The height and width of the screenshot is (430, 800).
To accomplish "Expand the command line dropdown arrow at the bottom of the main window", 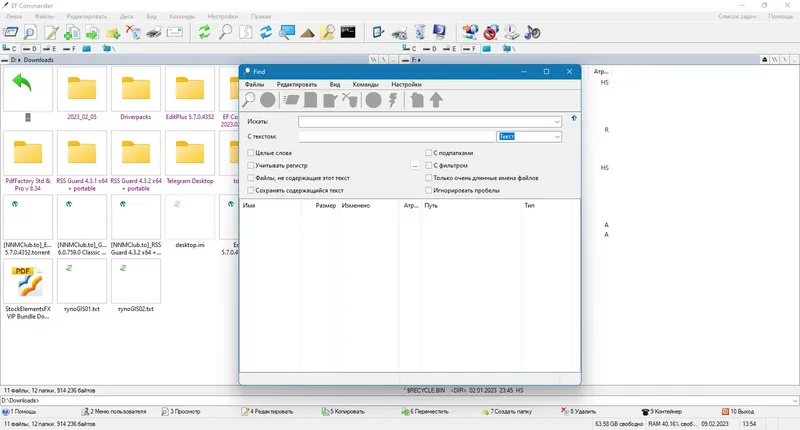I will (795, 400).
